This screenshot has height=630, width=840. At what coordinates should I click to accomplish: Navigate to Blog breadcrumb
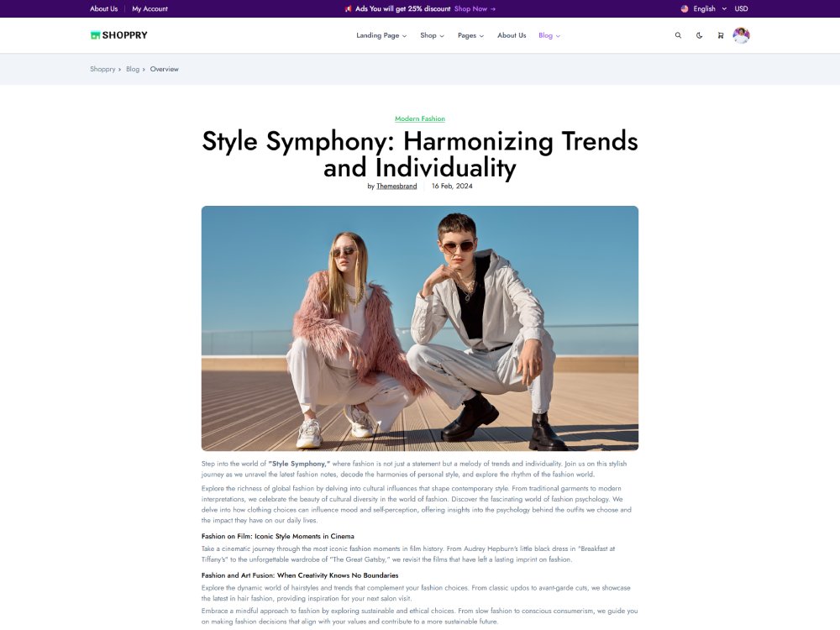(x=133, y=69)
